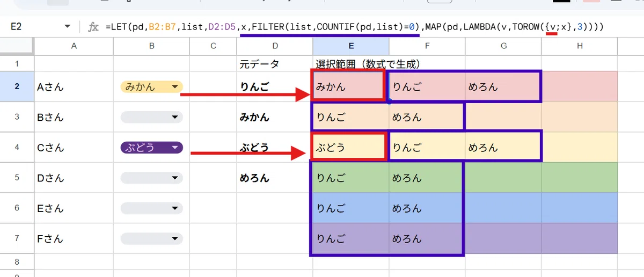Click bold めろん in column D

255,178
